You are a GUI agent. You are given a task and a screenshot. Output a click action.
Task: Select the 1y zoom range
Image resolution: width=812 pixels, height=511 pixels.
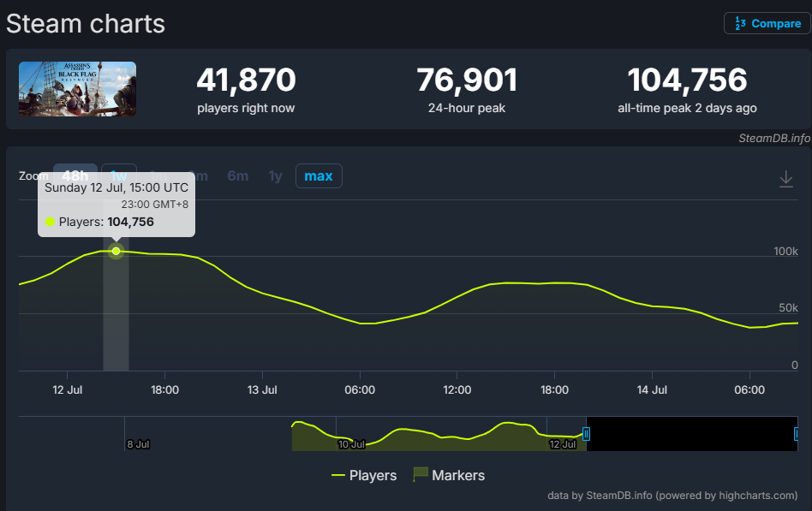point(276,176)
